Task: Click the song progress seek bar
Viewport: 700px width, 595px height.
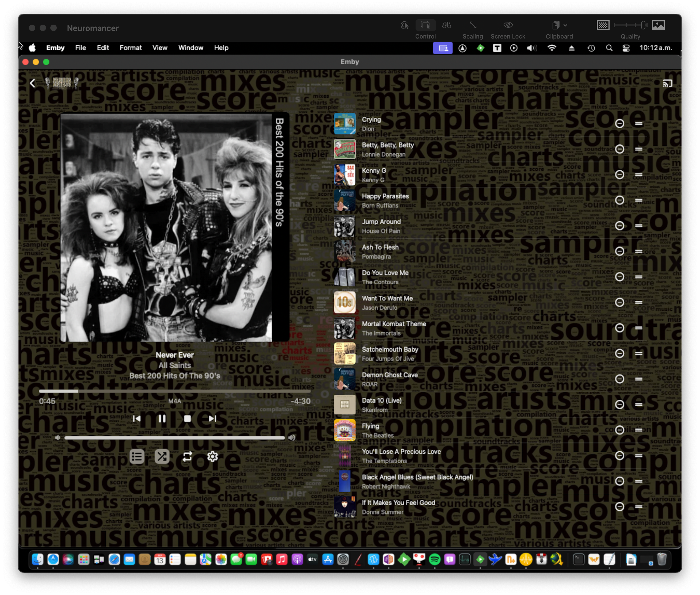Action: click(174, 391)
